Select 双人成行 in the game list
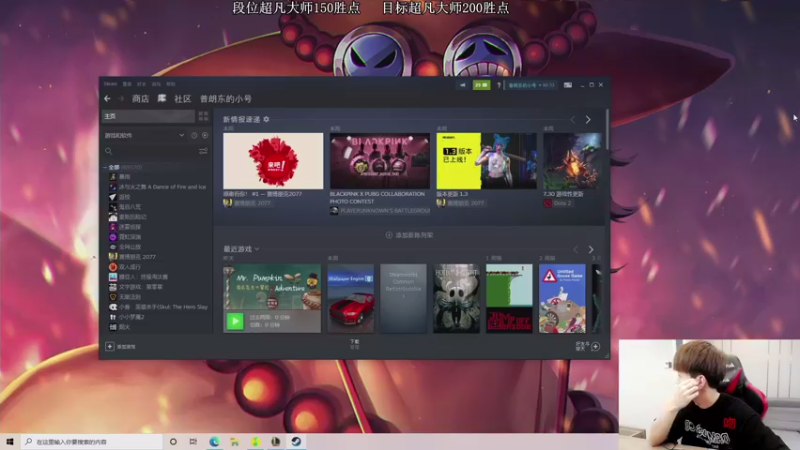The image size is (800, 450). (x=125, y=267)
